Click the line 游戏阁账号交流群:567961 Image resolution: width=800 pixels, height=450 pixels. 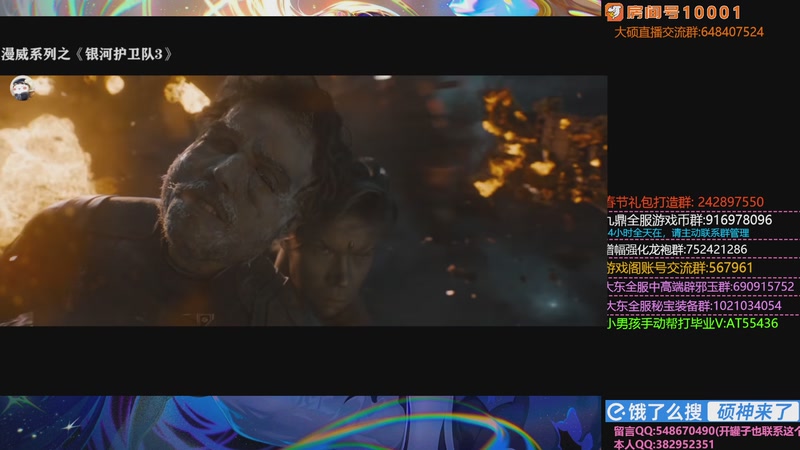680,268
